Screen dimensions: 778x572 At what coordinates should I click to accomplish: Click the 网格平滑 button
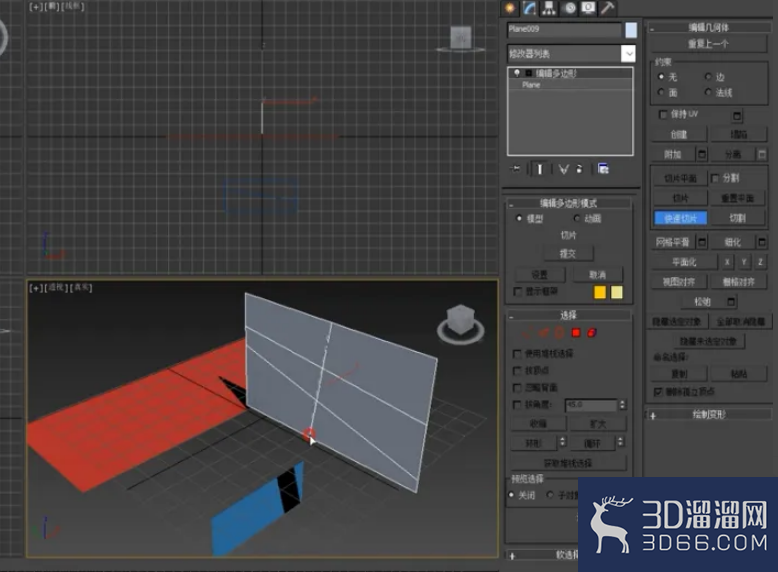[x=673, y=242]
